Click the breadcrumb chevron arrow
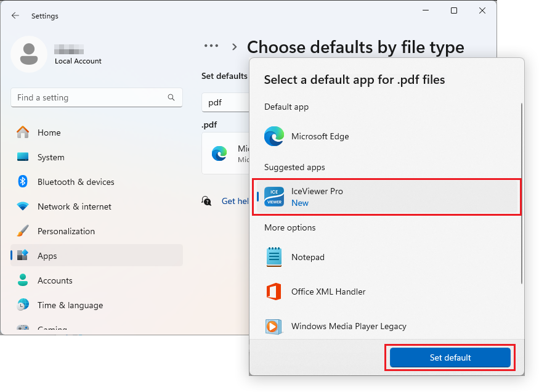This screenshot has width=539, height=392. (x=235, y=47)
